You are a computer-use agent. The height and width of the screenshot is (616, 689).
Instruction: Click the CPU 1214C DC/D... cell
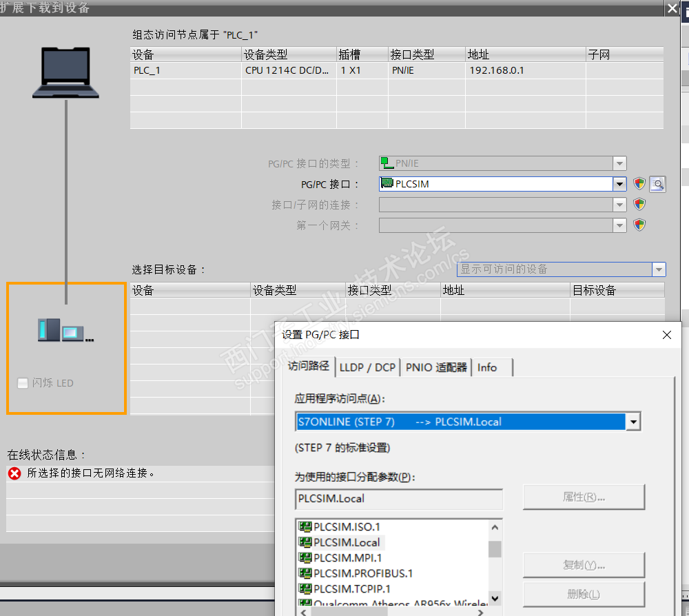point(289,71)
